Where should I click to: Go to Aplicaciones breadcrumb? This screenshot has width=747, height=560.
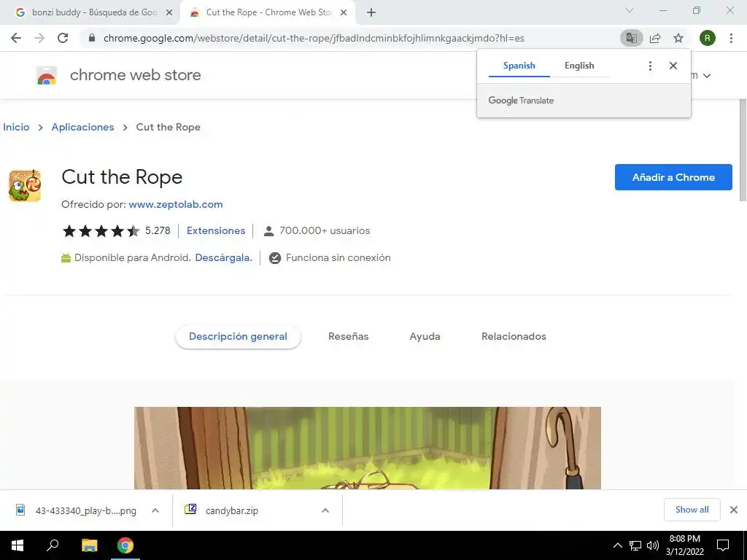pos(83,127)
